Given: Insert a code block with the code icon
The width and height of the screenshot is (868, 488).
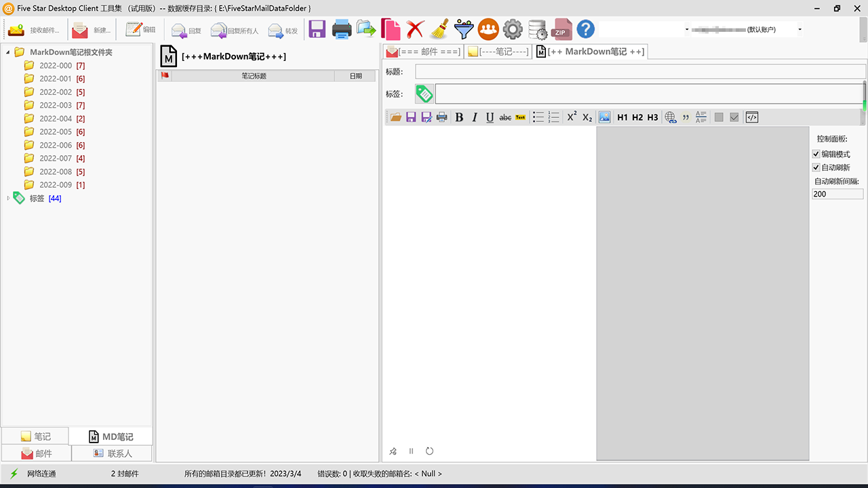Looking at the screenshot, I should click(751, 117).
